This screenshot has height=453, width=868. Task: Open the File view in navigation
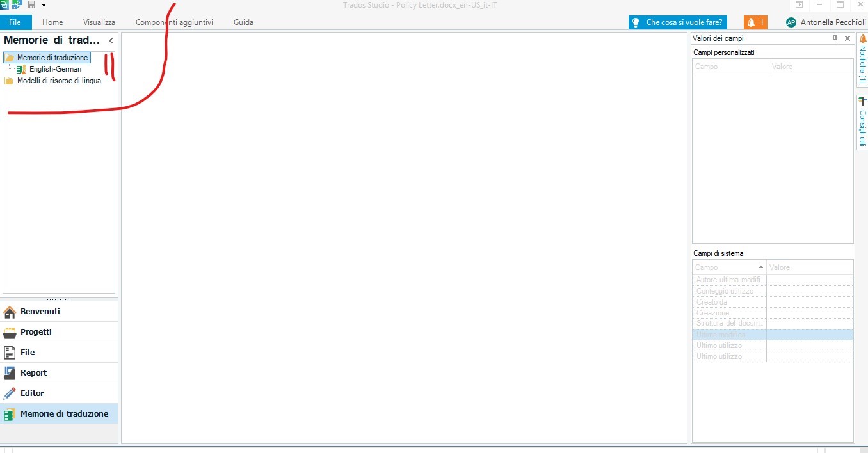point(59,353)
